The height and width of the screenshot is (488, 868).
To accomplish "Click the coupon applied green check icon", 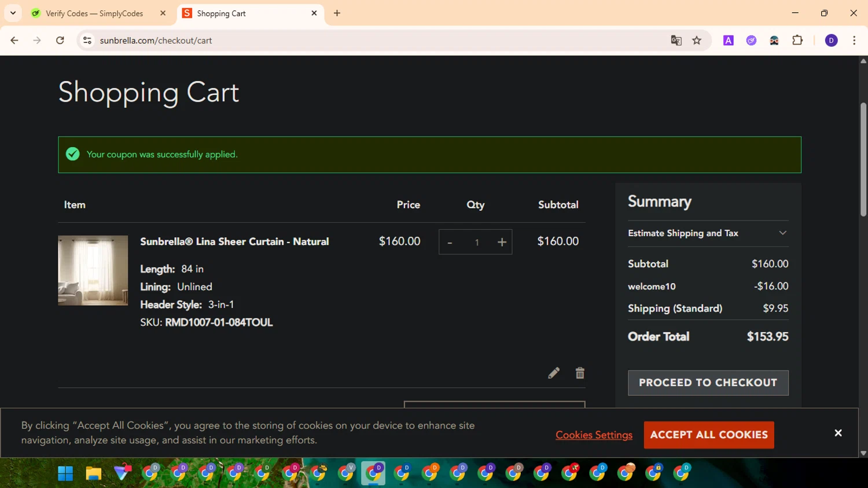I will [x=72, y=154].
